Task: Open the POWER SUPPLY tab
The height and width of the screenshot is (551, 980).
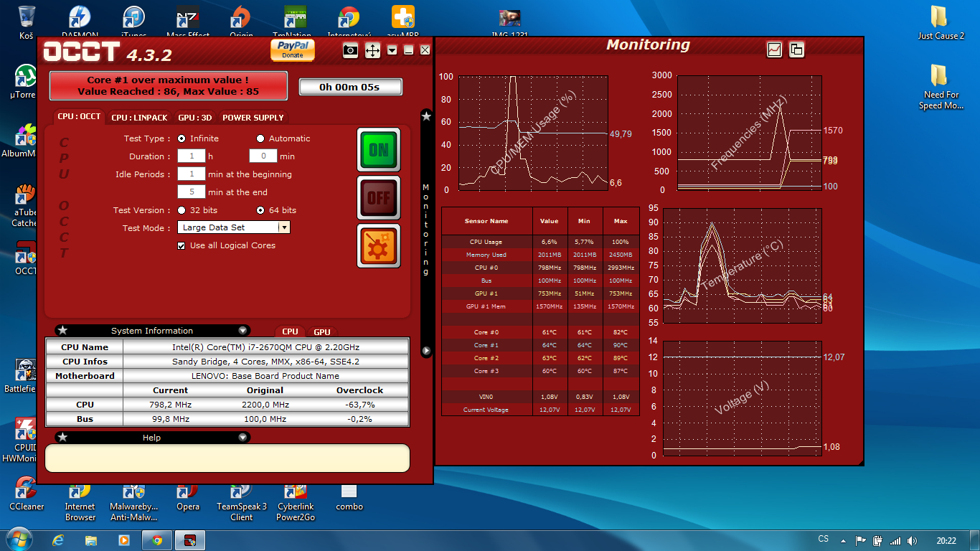Action: [x=253, y=117]
